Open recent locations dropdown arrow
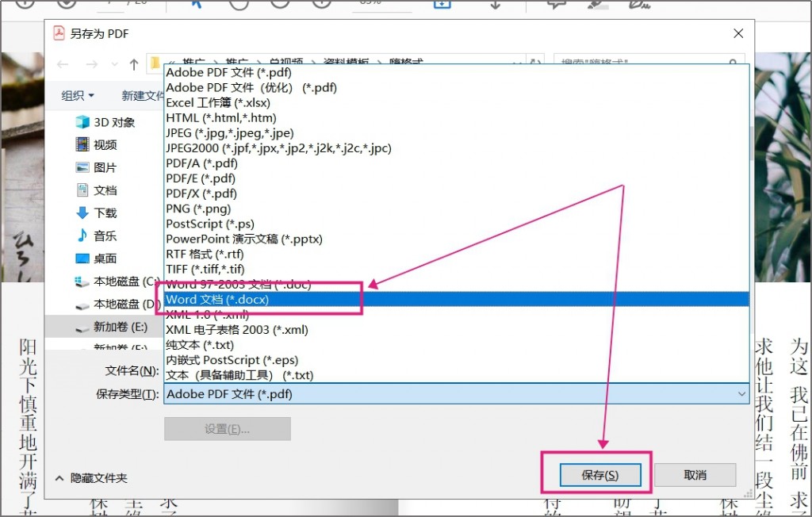Image resolution: width=812 pixels, height=517 pixels. pos(114,65)
